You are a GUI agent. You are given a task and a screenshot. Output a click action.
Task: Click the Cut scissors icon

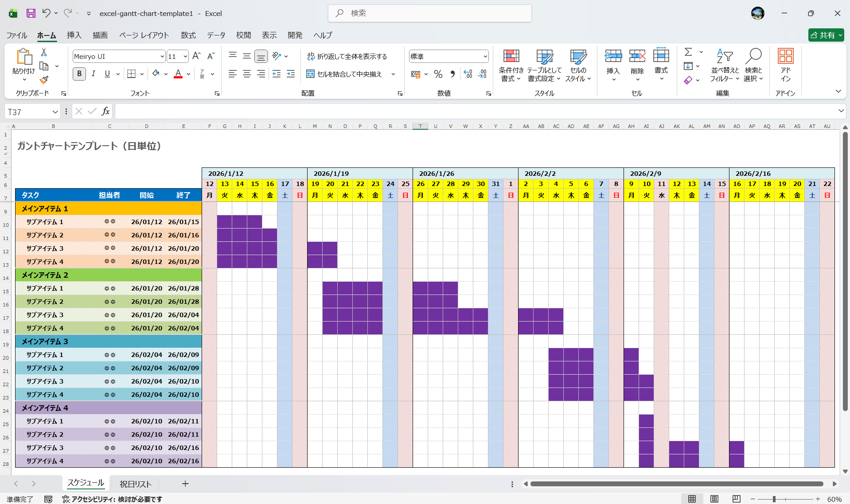coord(44,52)
